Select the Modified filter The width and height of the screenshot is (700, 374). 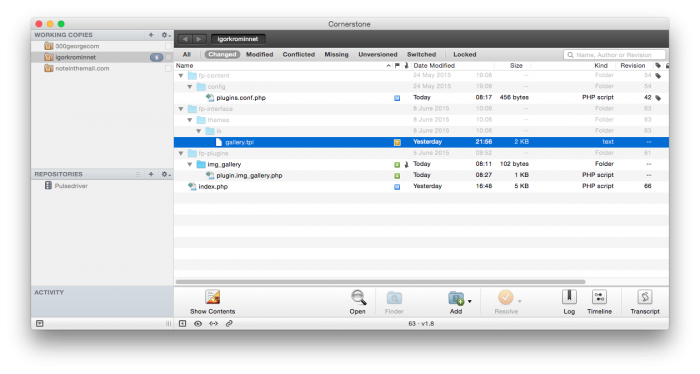pos(259,54)
